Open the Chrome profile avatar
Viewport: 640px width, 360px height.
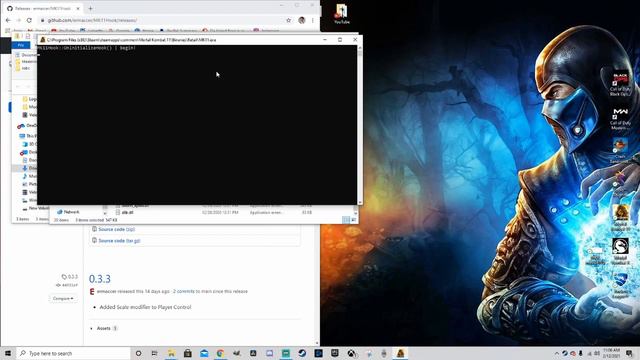302,20
